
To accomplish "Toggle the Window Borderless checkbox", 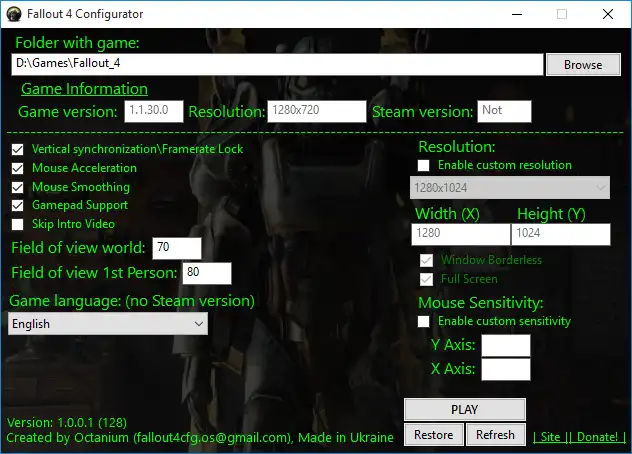I will click(x=426, y=260).
